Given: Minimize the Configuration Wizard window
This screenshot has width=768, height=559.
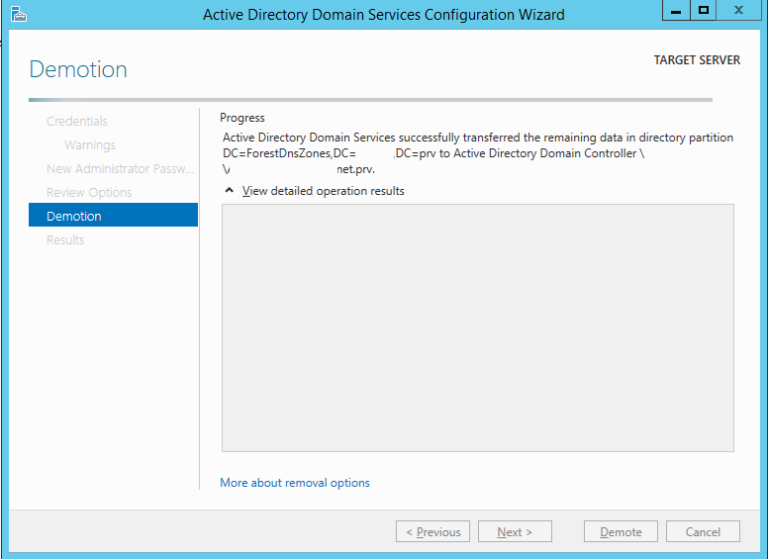Looking at the screenshot, I should tap(676, 11).
